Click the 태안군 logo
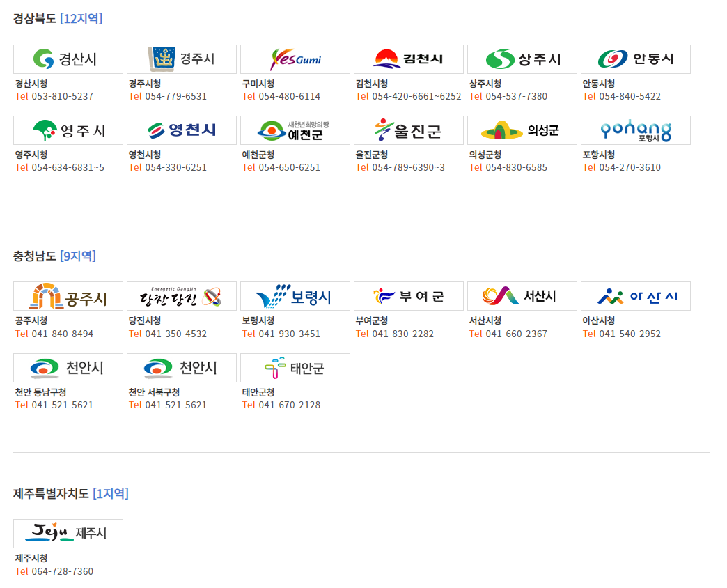This screenshot has width=727, height=588. [295, 368]
